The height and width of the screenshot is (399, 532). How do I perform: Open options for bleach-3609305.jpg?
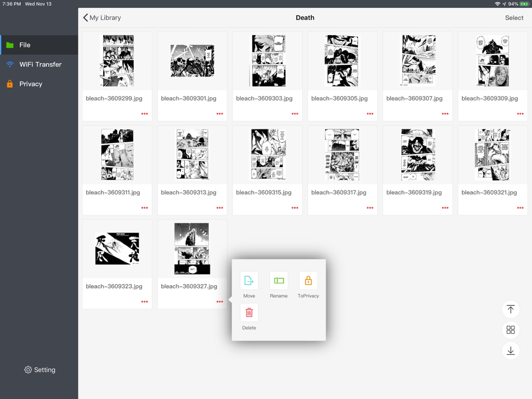tap(370, 114)
